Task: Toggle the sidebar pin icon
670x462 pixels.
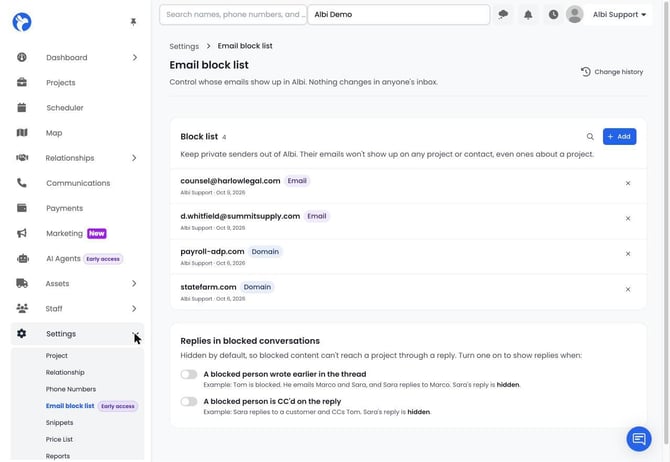Action: click(133, 22)
